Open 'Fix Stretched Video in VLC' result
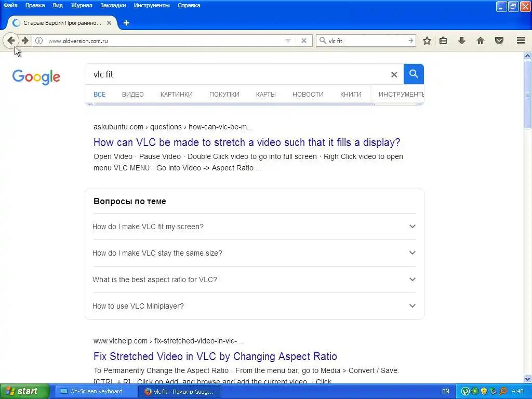This screenshot has width=532, height=399. pos(215,356)
